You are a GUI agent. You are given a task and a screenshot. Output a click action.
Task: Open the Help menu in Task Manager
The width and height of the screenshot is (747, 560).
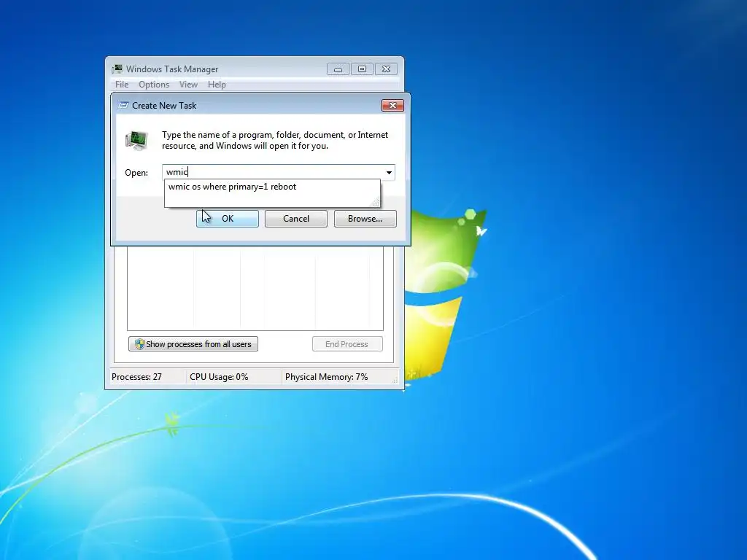click(217, 85)
